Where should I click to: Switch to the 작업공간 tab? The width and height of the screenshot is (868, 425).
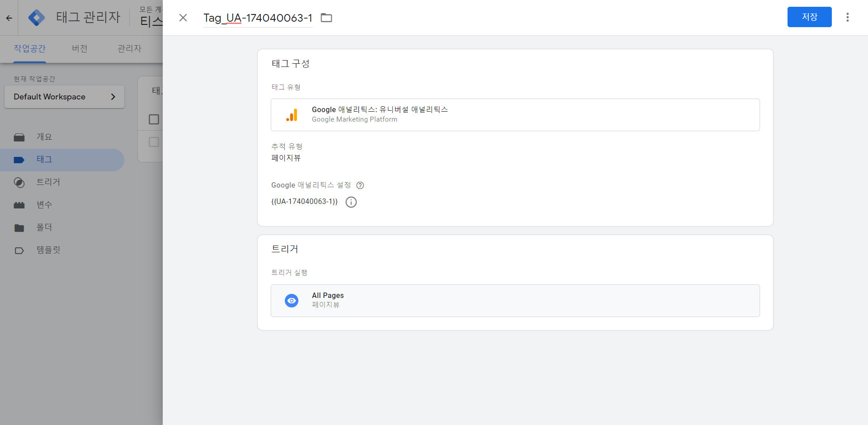(30, 48)
